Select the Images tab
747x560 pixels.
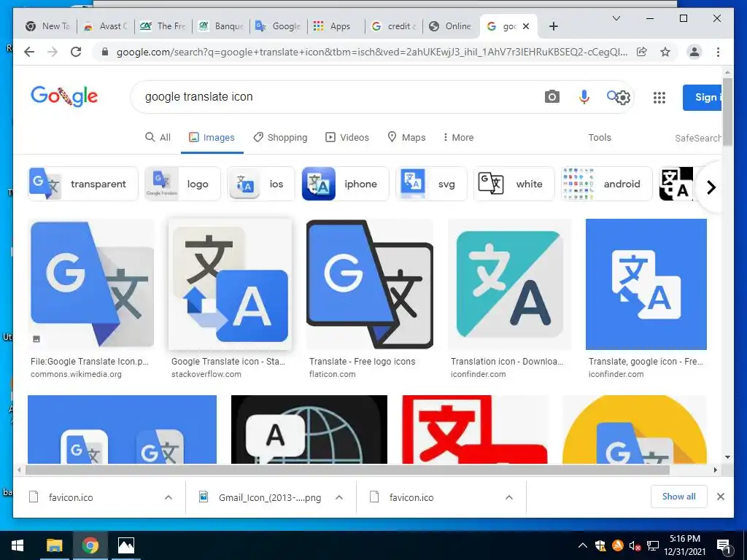[212, 137]
